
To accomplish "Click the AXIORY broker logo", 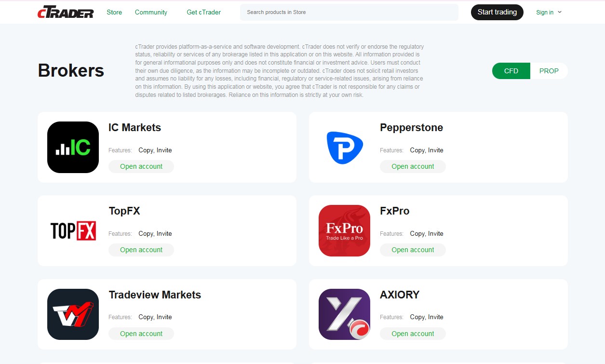I will click(x=344, y=314).
